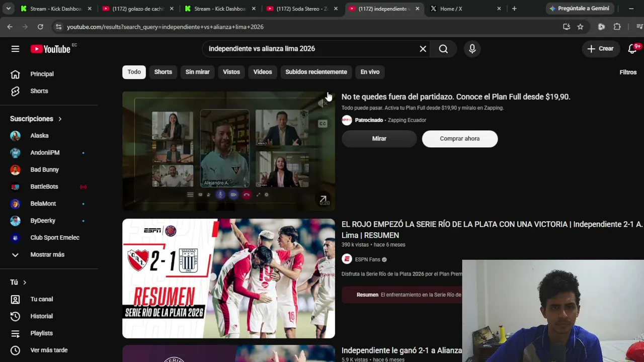Click the Comprar ahora button
Image resolution: width=644 pixels, height=362 pixels.
click(x=460, y=139)
